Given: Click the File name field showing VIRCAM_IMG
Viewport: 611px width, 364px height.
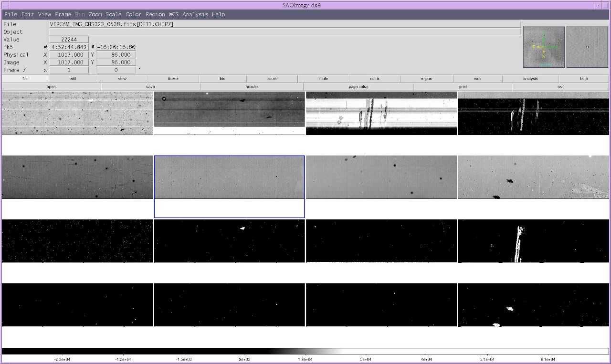Looking at the screenshot, I should (284, 24).
